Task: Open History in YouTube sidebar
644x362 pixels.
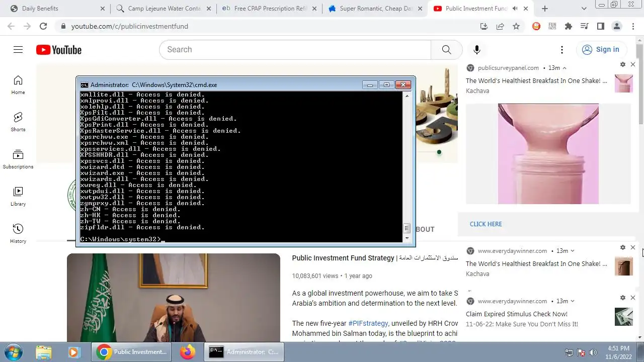Action: click(x=18, y=234)
